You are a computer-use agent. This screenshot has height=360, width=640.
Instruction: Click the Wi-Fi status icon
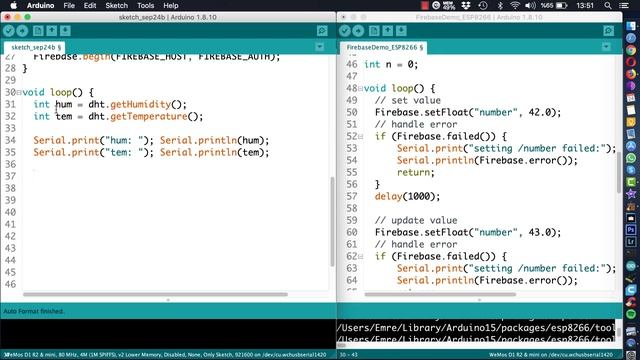pos(515,5)
